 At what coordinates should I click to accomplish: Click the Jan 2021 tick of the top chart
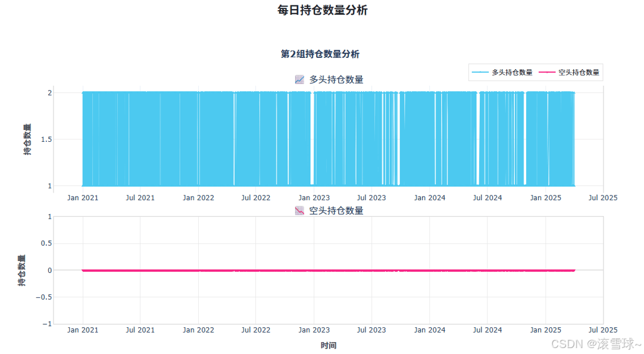[x=83, y=198]
